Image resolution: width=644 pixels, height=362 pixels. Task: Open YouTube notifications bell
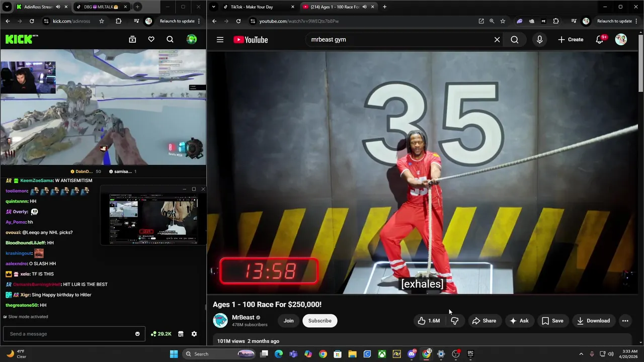pos(600,40)
